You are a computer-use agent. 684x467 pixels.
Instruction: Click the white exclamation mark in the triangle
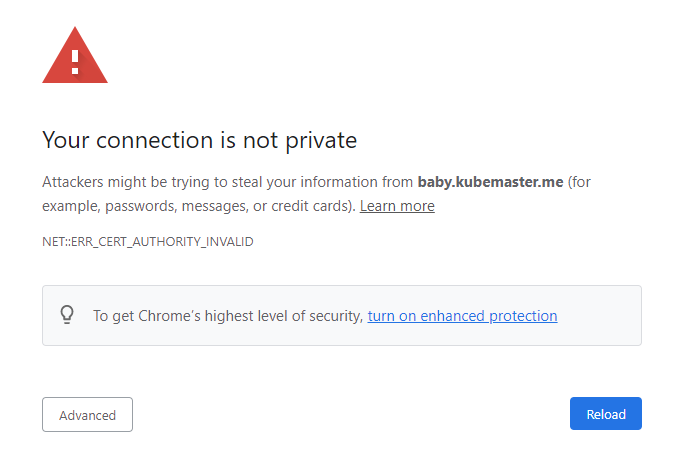(75, 61)
